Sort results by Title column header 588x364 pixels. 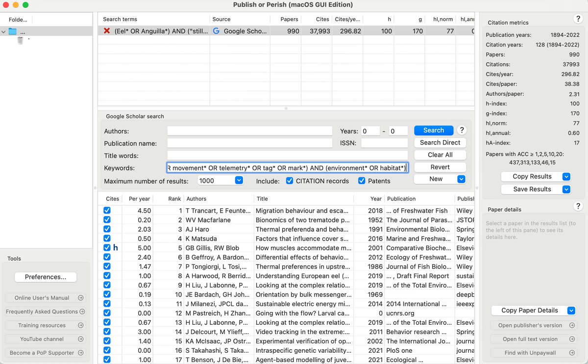(262, 199)
